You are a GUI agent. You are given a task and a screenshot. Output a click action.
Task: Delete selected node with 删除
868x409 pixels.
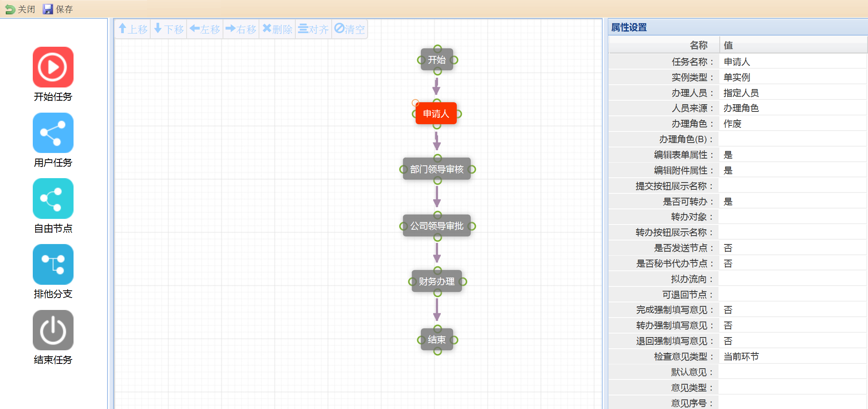click(277, 29)
